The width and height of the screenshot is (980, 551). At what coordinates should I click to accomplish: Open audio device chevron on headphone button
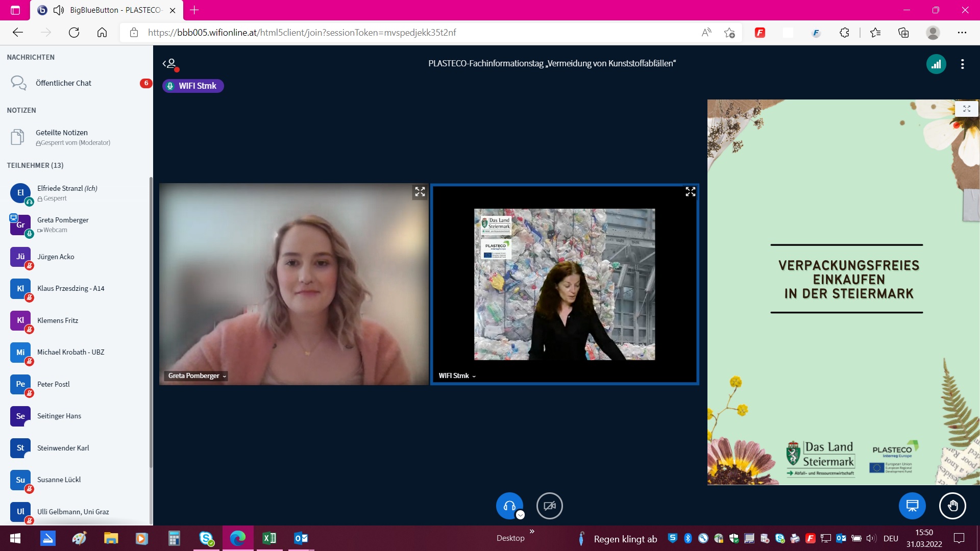click(520, 515)
